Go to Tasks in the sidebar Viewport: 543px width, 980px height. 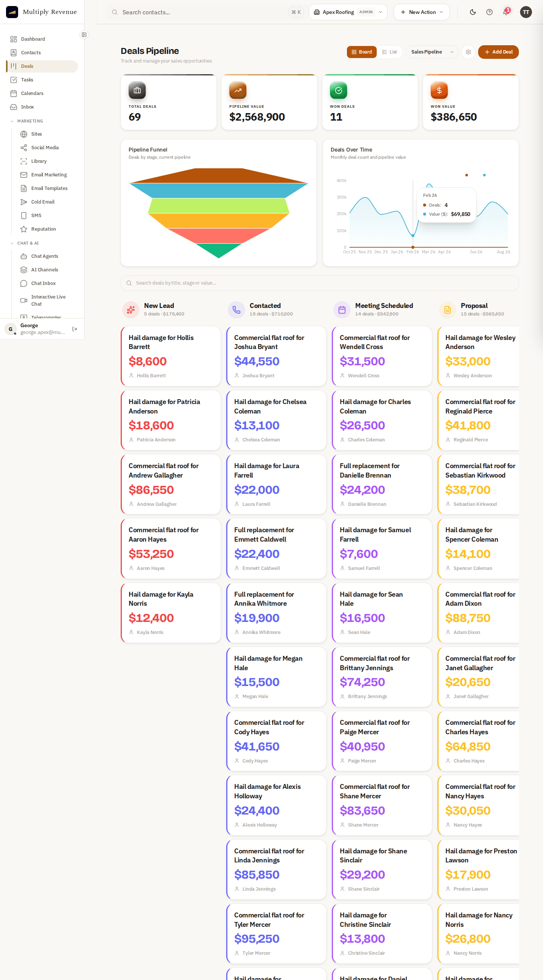tap(42, 80)
